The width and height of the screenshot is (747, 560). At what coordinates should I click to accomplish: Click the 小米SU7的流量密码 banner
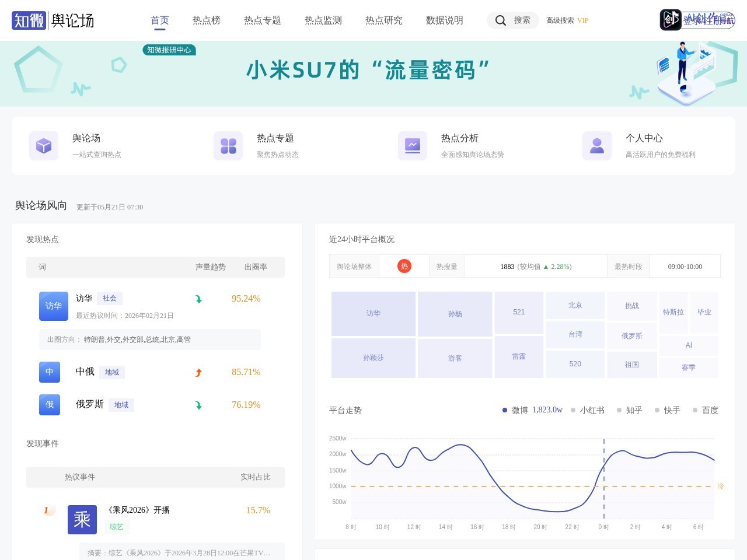pyautogui.click(x=373, y=73)
